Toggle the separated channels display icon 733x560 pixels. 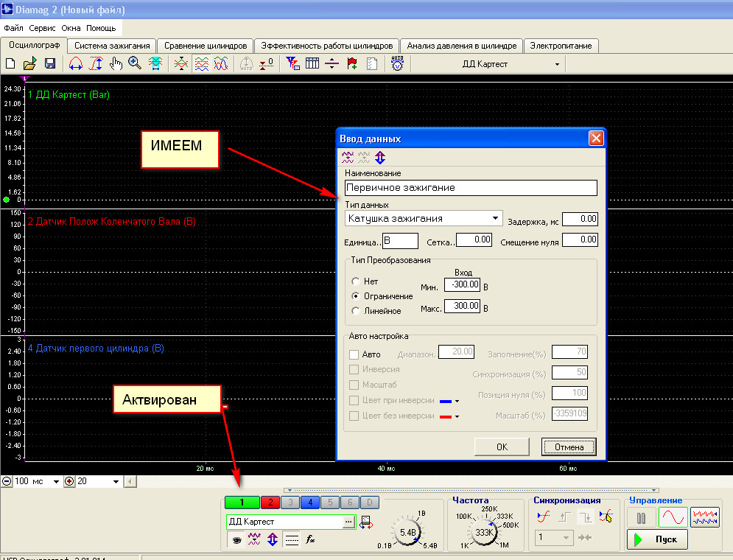(201, 63)
